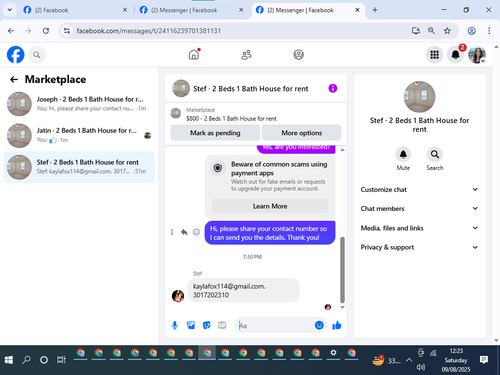Open the Windows Start menu
500x375 pixels.
9,360
